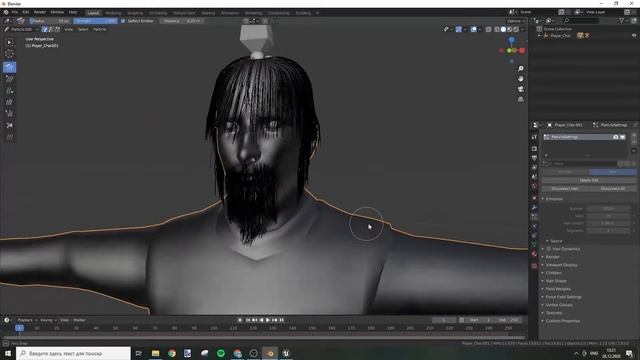
Task: Switch viewport to Rendered shading
Action: pos(516,29)
